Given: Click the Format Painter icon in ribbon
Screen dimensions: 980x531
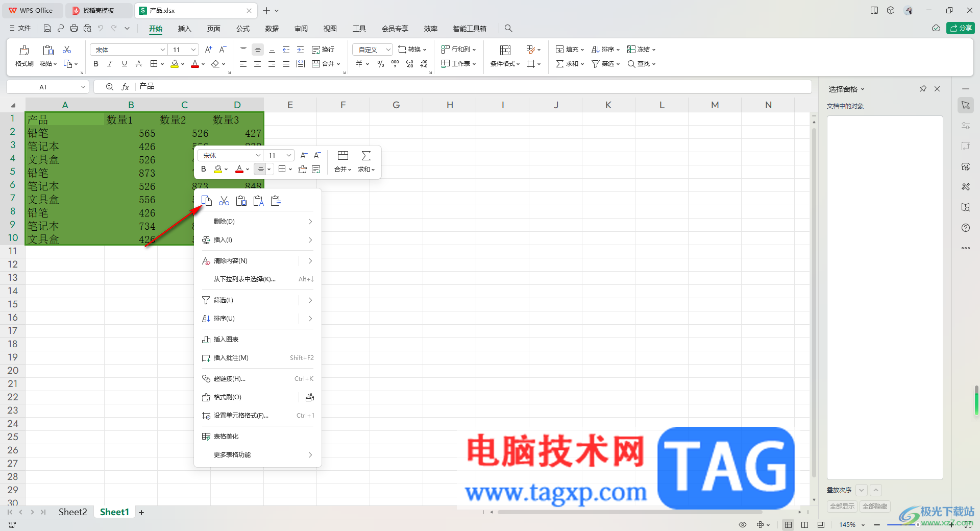Looking at the screenshot, I should (24, 50).
